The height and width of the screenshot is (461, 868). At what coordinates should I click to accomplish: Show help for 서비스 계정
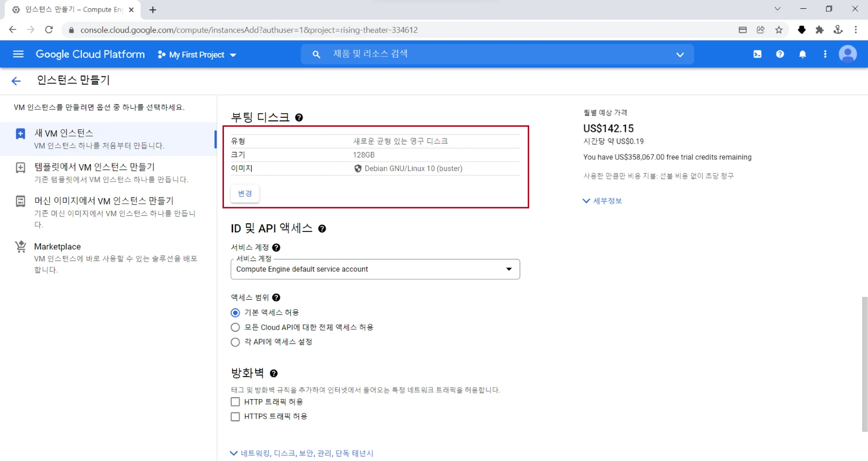(276, 247)
